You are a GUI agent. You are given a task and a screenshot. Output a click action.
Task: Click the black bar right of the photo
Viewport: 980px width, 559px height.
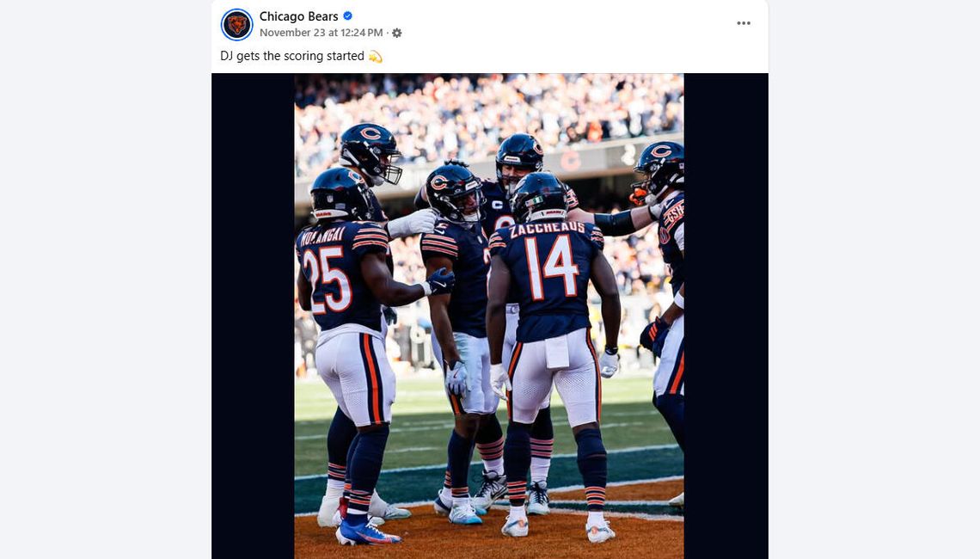(726, 316)
